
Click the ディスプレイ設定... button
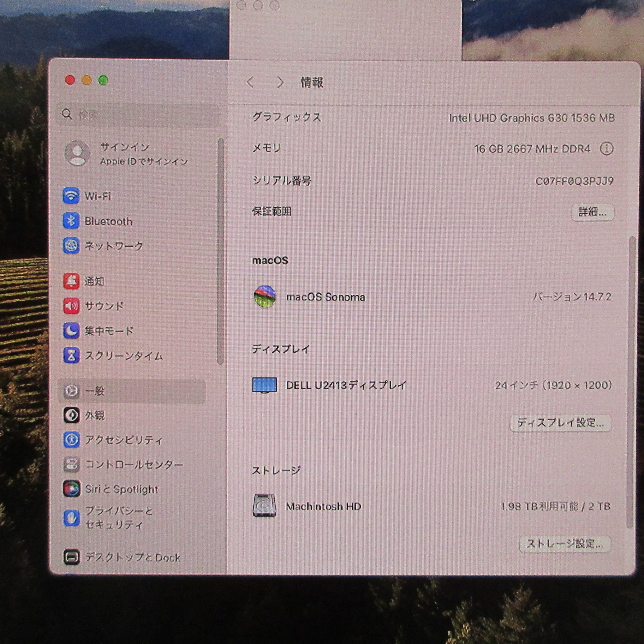pos(560,423)
